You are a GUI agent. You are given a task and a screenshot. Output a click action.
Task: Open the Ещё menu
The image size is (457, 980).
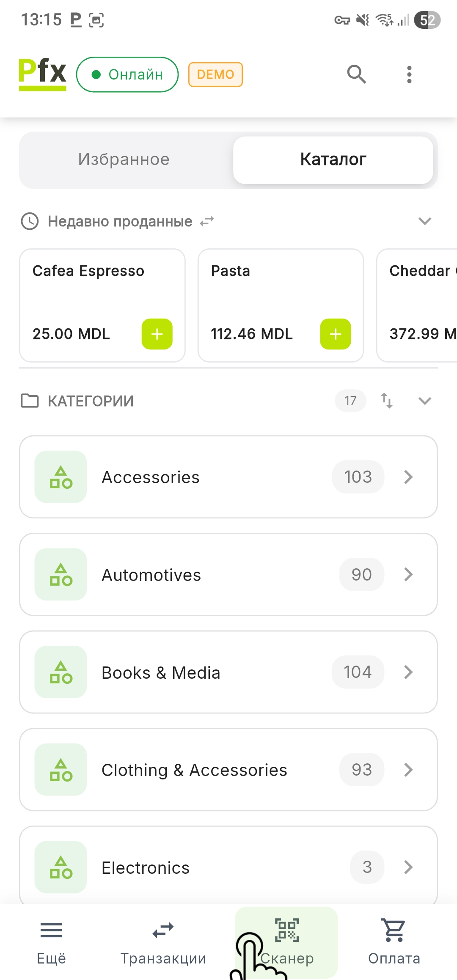(51, 941)
